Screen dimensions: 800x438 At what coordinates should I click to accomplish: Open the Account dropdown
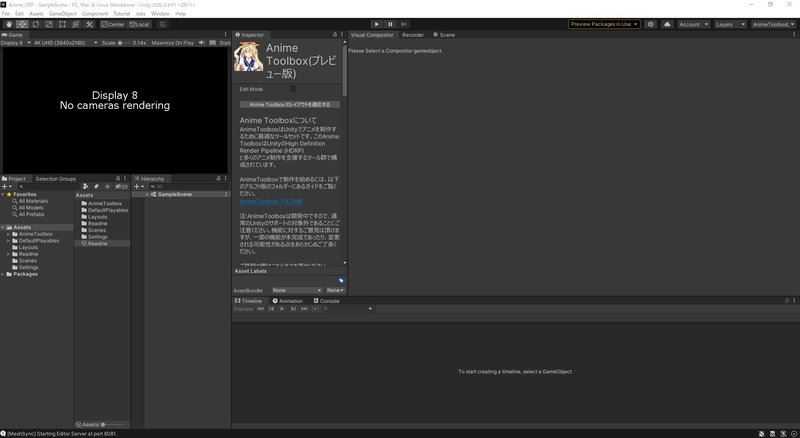click(693, 25)
